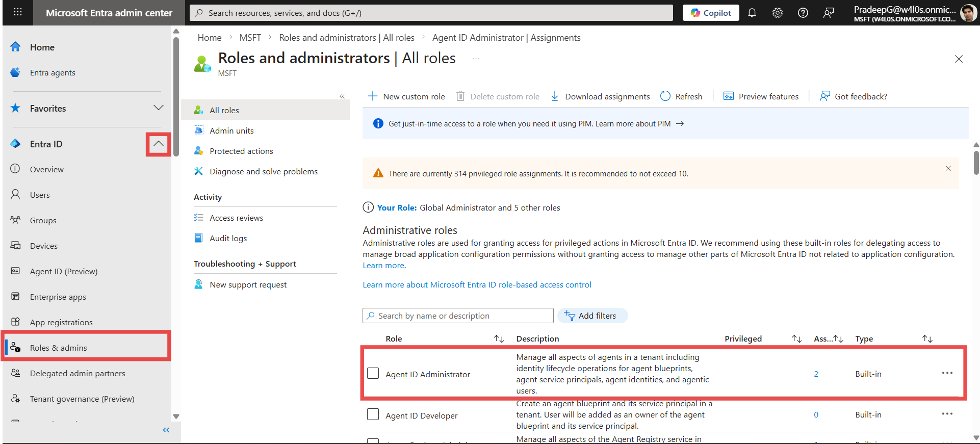Image resolution: width=980 pixels, height=444 pixels.
Task: Click the notifications bell icon
Action: (x=752, y=13)
